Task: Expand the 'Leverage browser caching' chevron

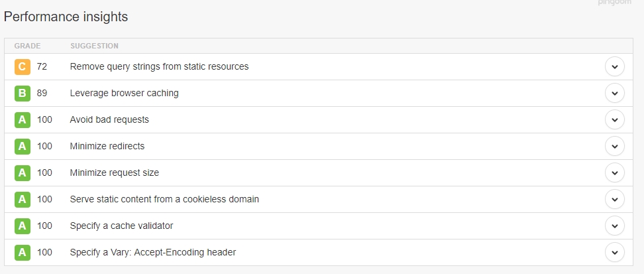Action: [614, 94]
